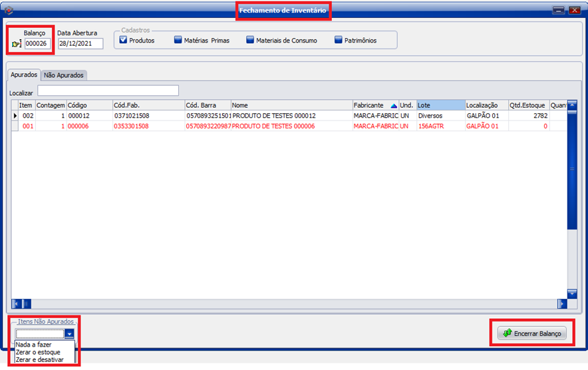588x370 pixels.
Task: Click the horizontal scroll-right arrow
Action: [x=561, y=303]
